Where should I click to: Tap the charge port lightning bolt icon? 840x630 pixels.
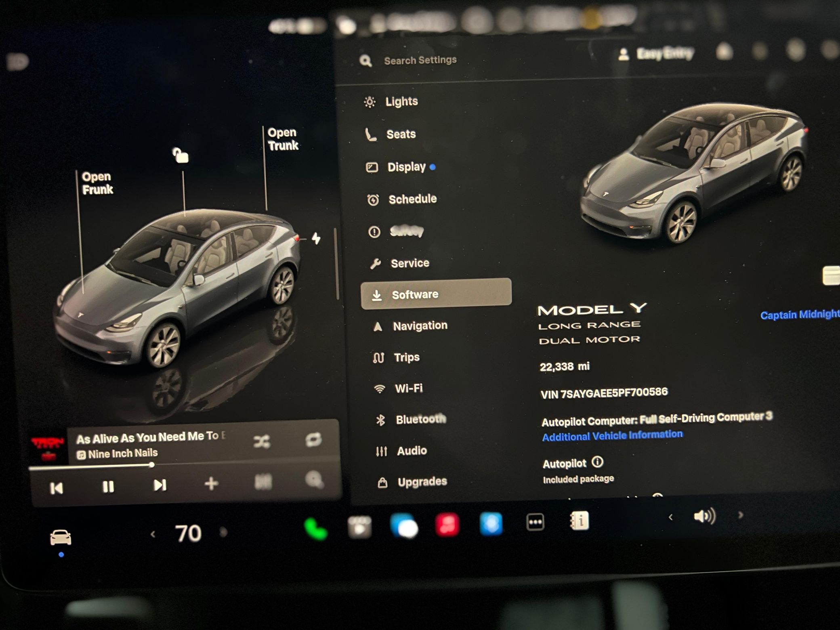pos(316,239)
